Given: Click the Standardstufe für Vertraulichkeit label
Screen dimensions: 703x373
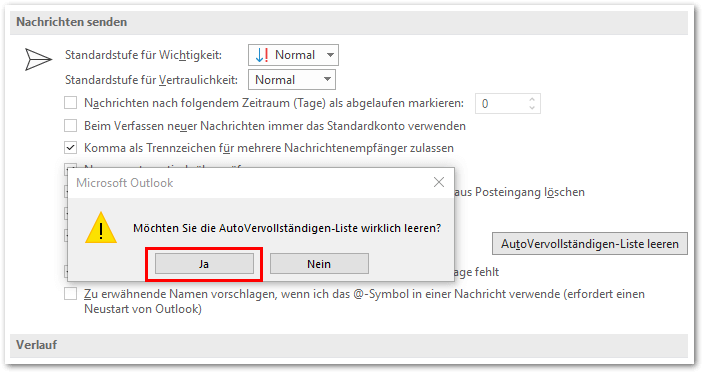Looking at the screenshot, I should pyautogui.click(x=152, y=80).
